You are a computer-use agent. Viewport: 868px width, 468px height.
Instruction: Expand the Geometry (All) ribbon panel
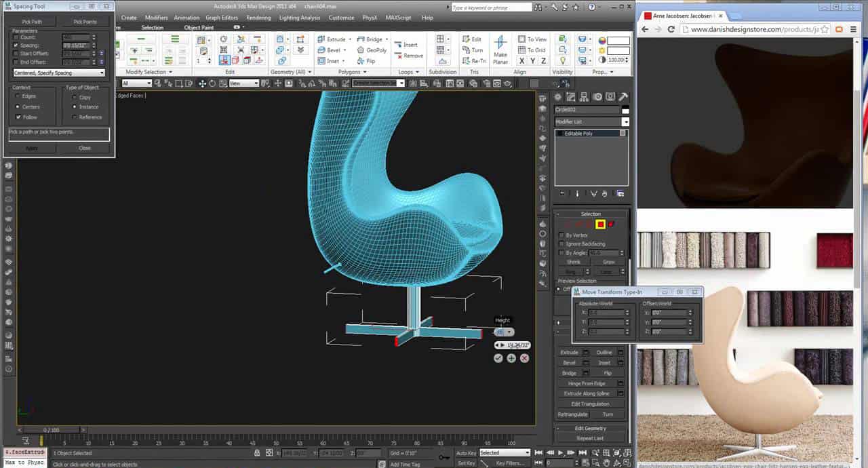coord(290,72)
